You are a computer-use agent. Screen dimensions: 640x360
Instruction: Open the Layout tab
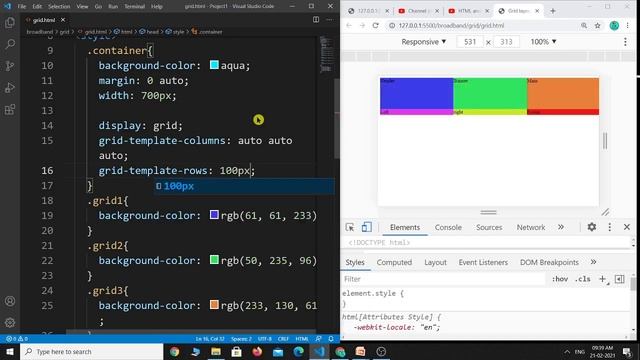click(x=435, y=262)
